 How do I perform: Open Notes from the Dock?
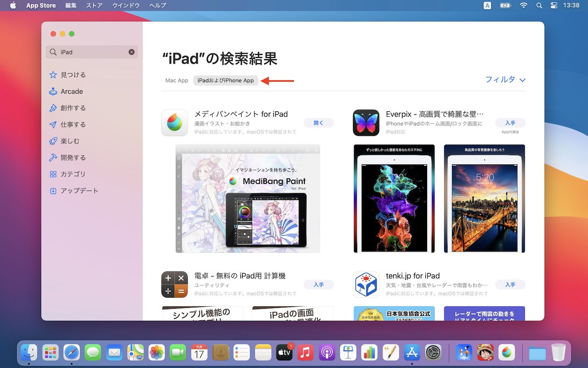pyautogui.click(x=263, y=352)
